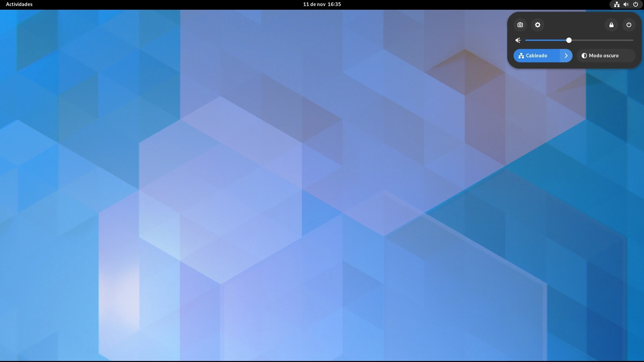Take a screenshot with the camera icon

520,25
